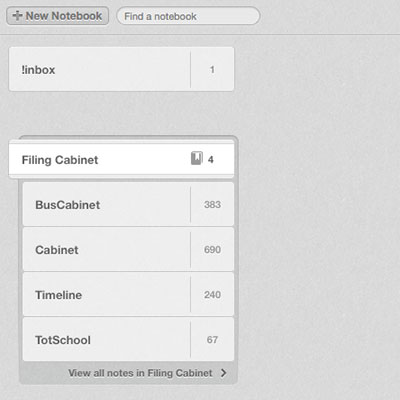Click the 240 note count on Timeline
The height and width of the screenshot is (400, 400).
[212, 295]
